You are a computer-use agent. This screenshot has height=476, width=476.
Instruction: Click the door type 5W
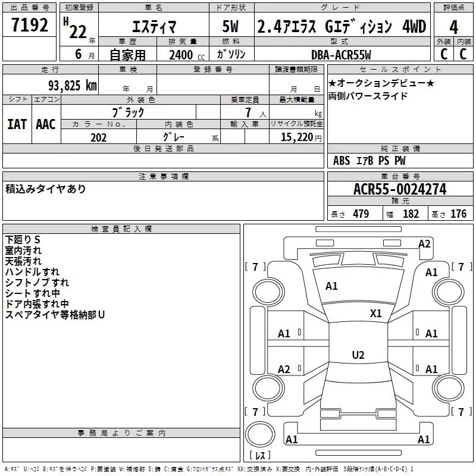click(230, 26)
